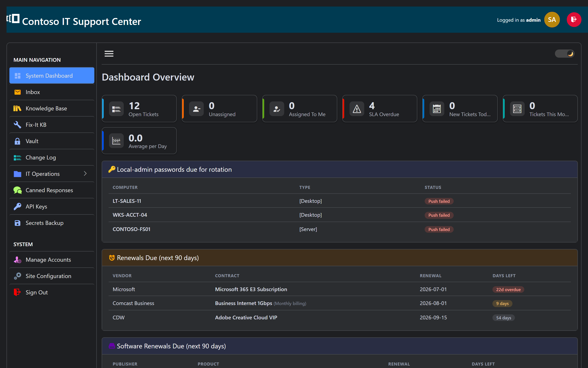The image size is (588, 368).
Task: Click the Fix-It KB wrench icon
Action: click(18, 125)
